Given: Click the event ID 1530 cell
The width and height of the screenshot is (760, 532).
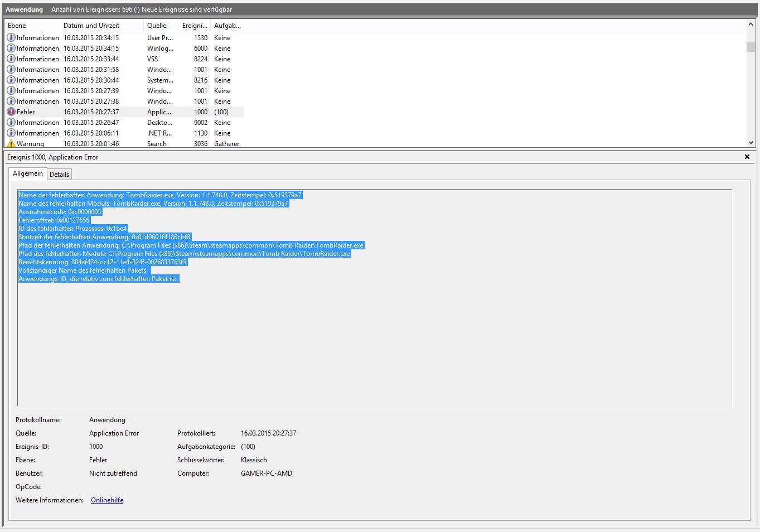Looking at the screenshot, I should pos(201,37).
